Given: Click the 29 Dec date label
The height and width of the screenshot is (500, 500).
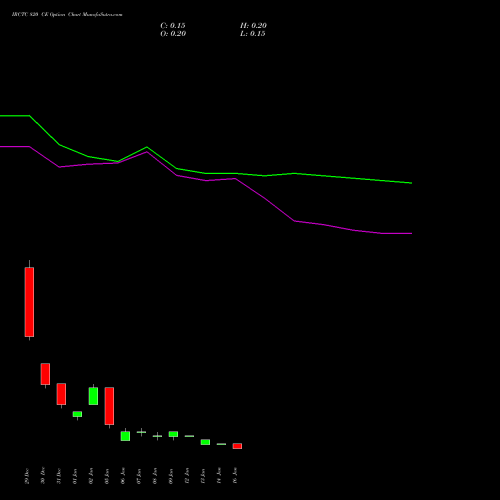Looking at the screenshot, I should coord(27,476).
